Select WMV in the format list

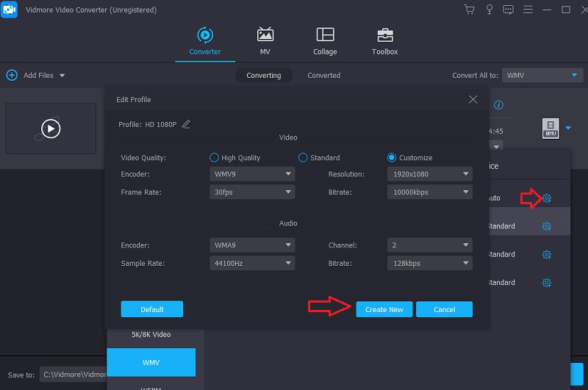151,362
